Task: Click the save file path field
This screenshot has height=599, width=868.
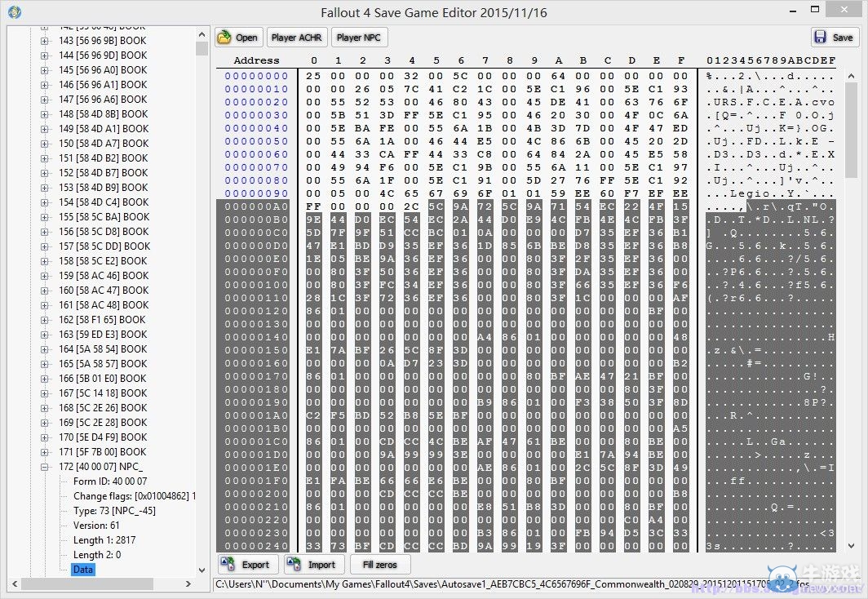Action: tap(537, 584)
